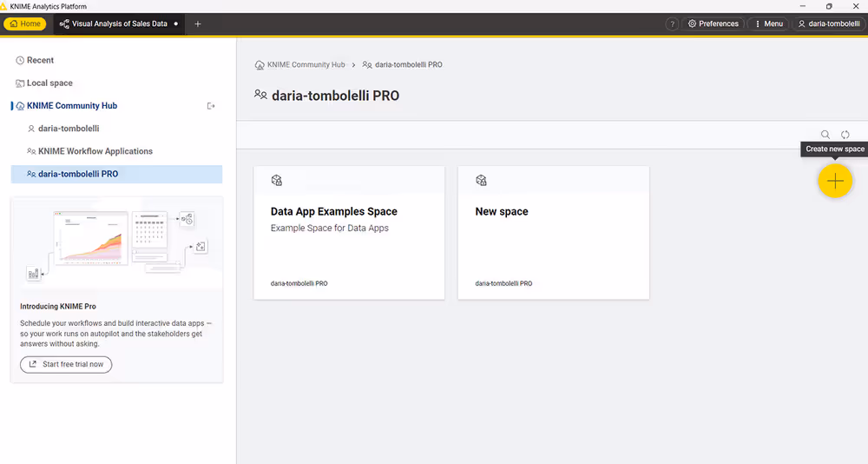Click the search magnifier icon

click(x=825, y=135)
